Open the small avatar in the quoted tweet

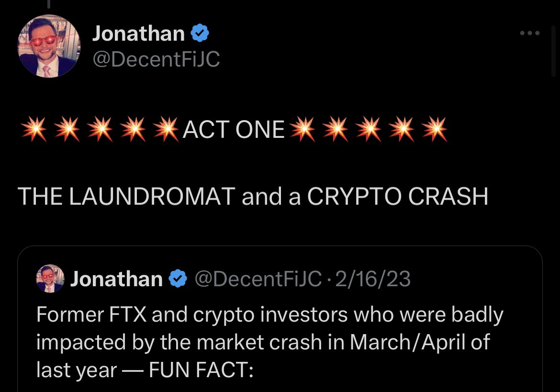(x=50, y=279)
